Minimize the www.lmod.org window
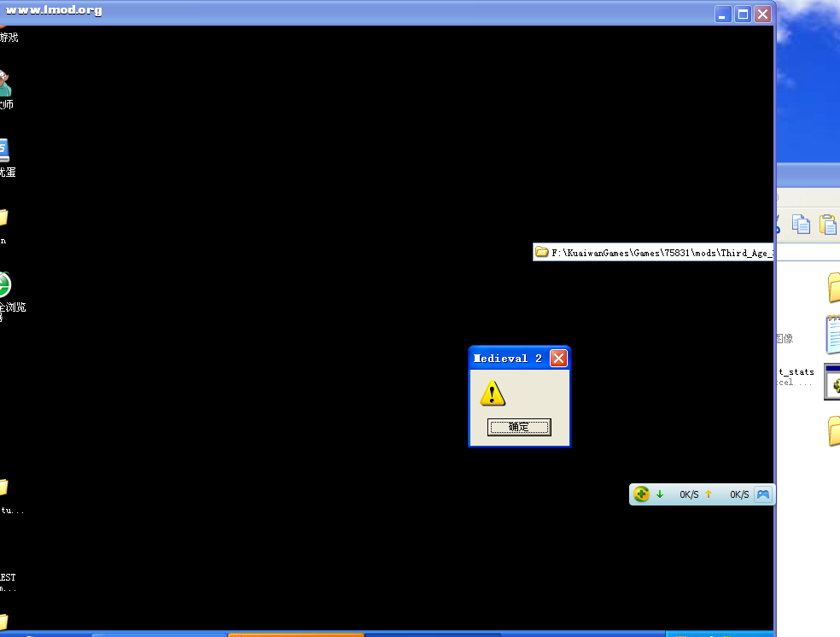 723,14
